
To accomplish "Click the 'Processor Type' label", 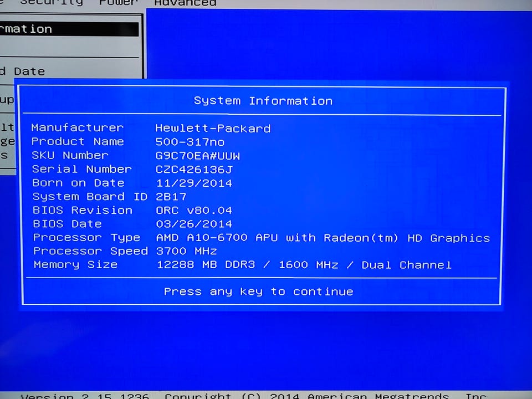I will coord(86,238).
